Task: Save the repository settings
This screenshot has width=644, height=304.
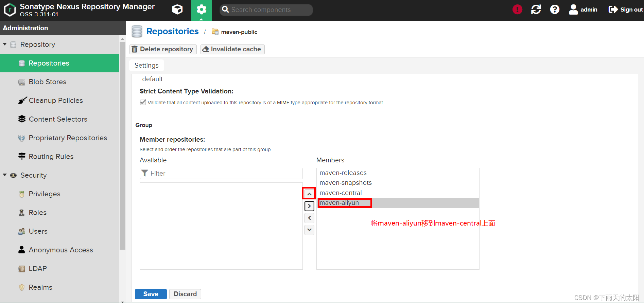Action: tap(151, 294)
